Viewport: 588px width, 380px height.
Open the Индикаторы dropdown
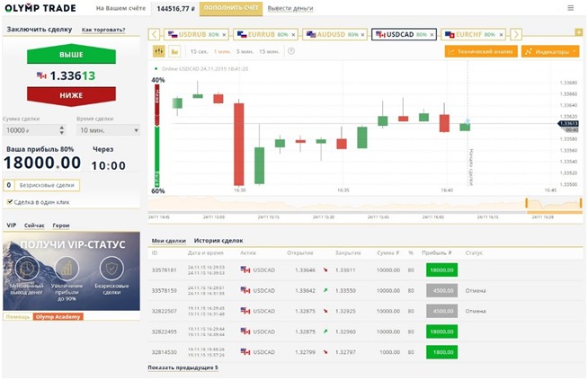tap(550, 51)
